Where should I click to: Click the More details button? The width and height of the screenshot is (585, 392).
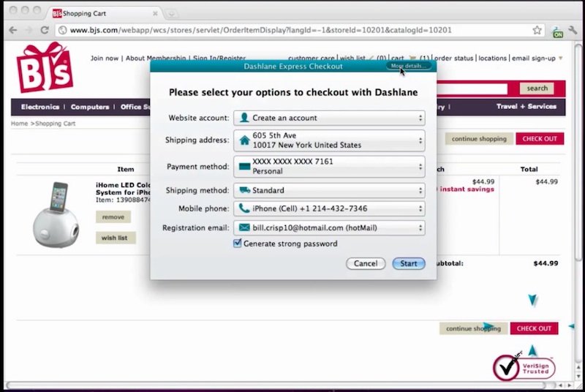pyautogui.click(x=409, y=66)
